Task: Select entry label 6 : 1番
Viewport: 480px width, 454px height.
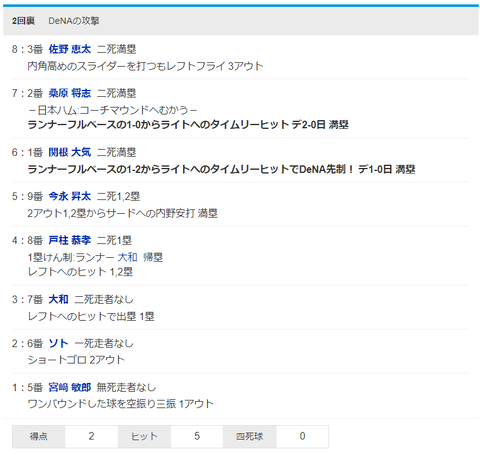Action: pos(27,152)
